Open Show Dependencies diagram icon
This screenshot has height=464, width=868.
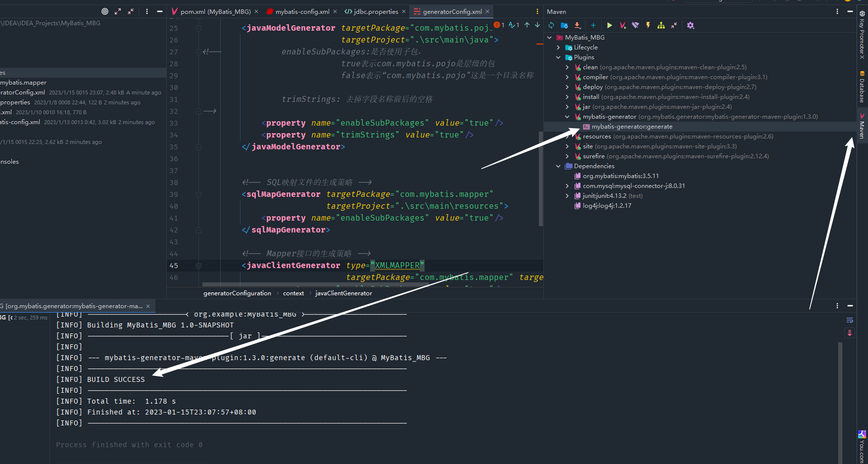pos(661,25)
